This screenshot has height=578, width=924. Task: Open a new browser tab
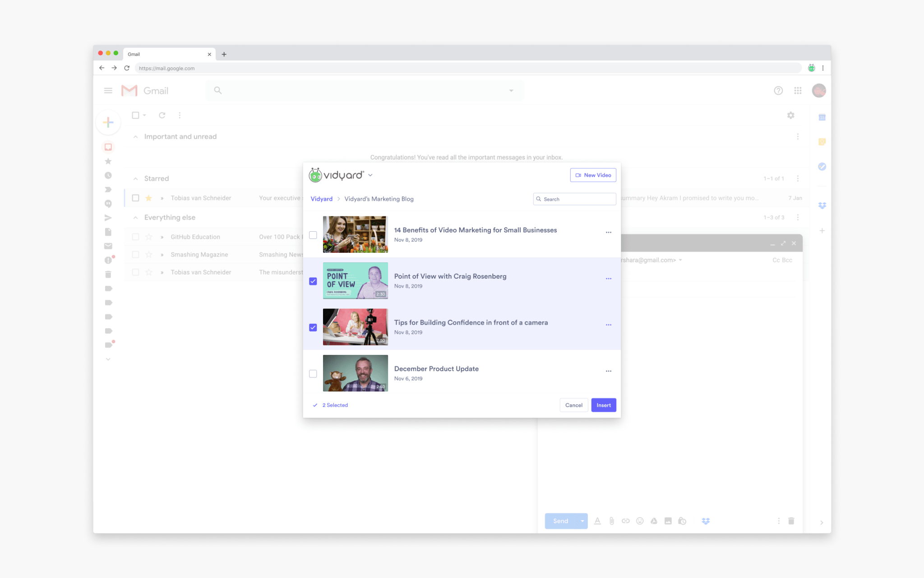click(x=224, y=54)
